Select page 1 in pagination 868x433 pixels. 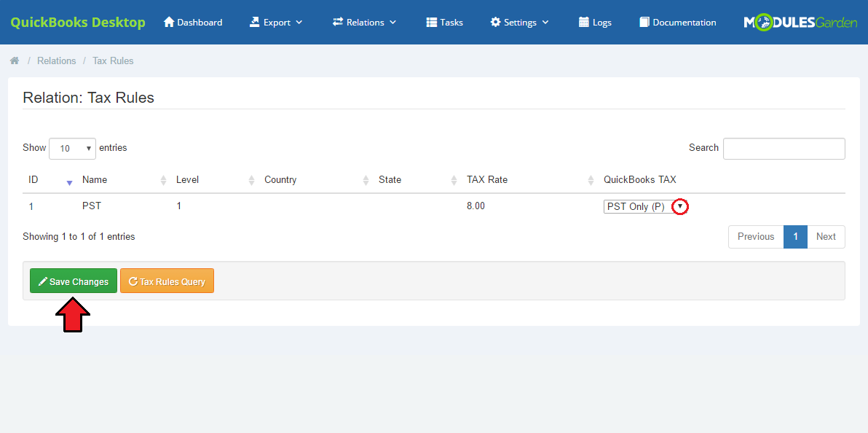795,237
